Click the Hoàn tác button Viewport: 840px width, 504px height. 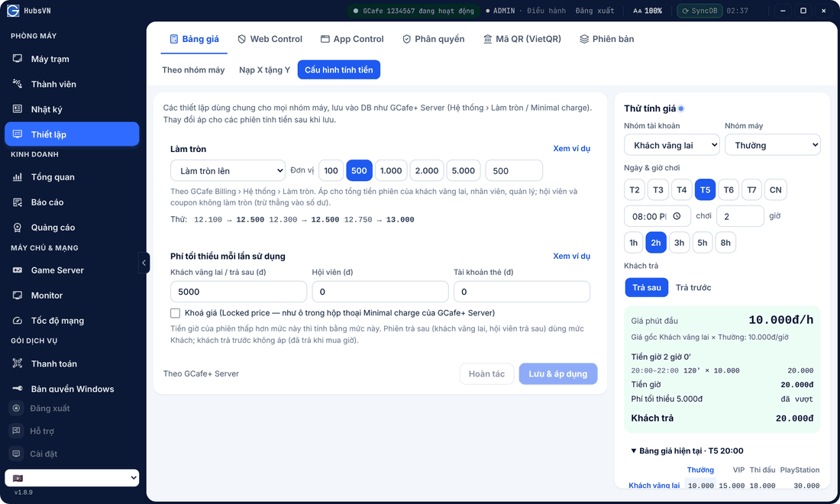click(x=486, y=374)
